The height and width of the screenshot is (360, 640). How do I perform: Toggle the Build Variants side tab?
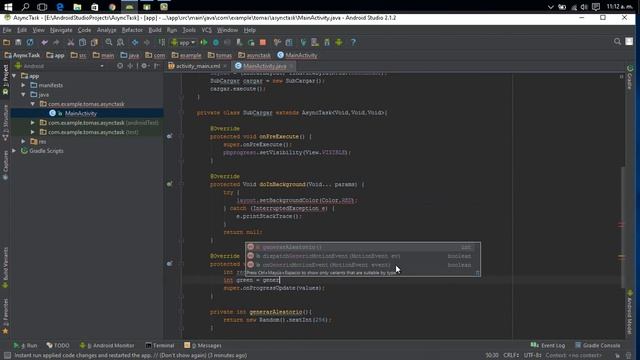click(x=5, y=268)
